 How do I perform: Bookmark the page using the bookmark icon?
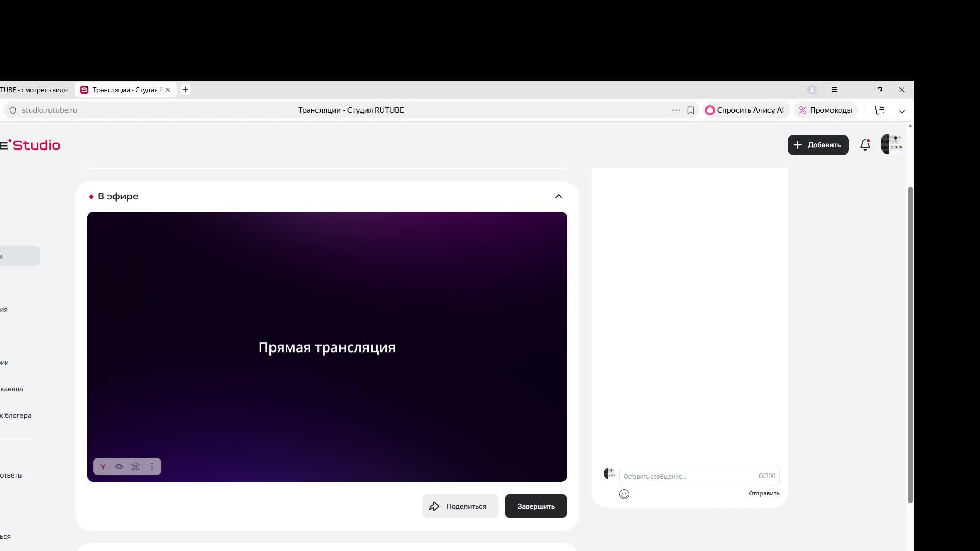click(691, 110)
